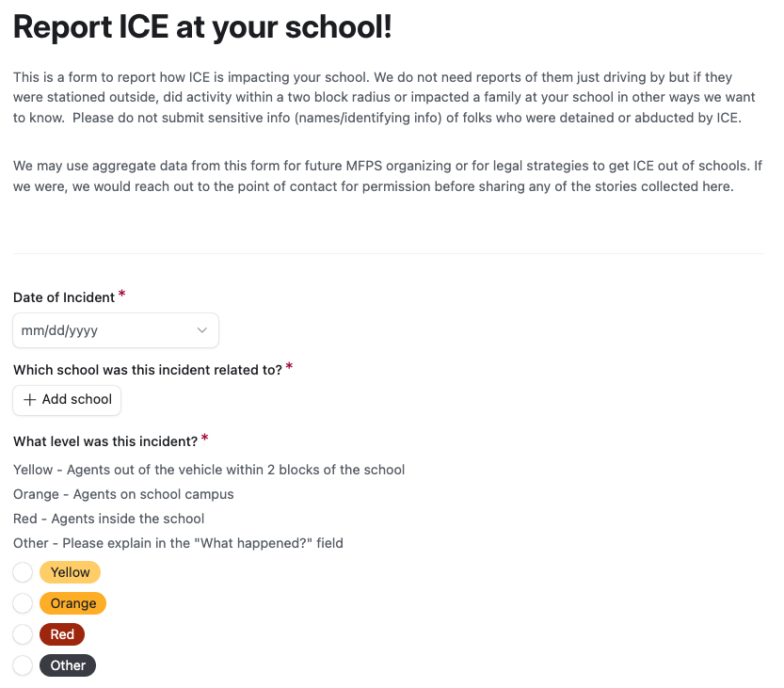The height and width of the screenshot is (688, 784).
Task: Open the date picker chevron arrow
Action: point(201,330)
